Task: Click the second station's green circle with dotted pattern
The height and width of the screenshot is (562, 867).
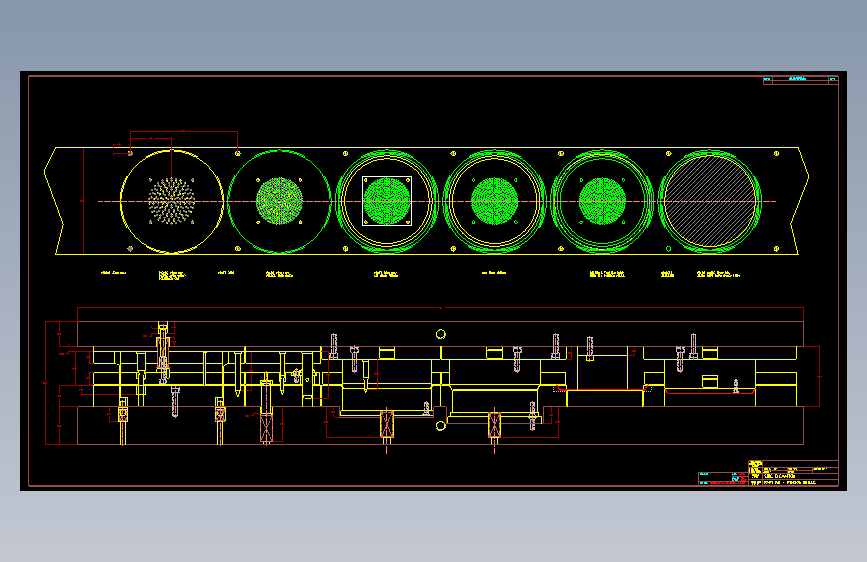Action: pos(279,201)
